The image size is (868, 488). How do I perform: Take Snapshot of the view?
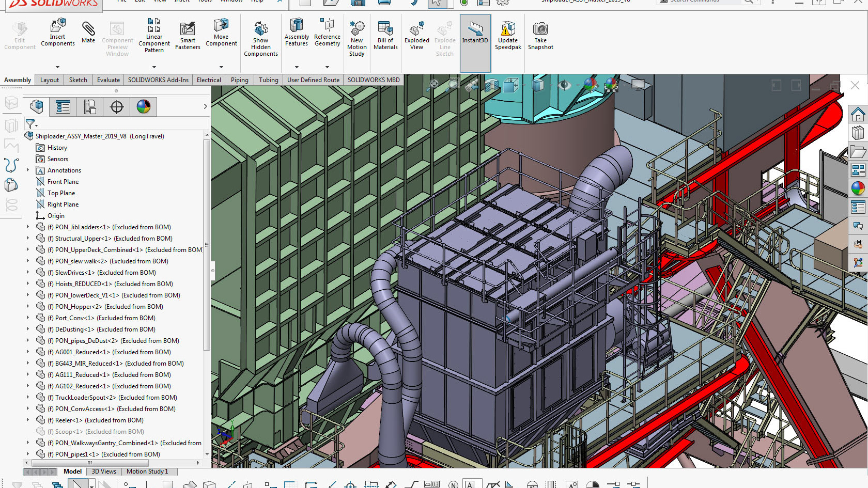[540, 36]
